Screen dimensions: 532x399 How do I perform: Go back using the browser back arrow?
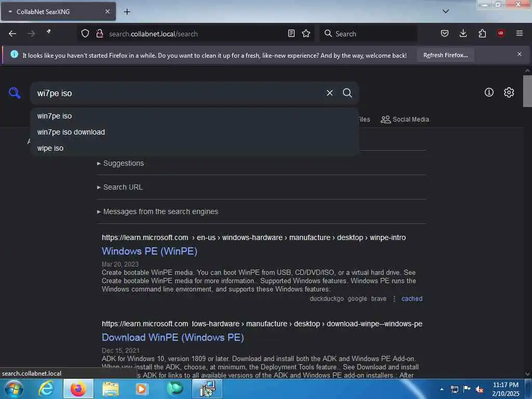(12, 34)
